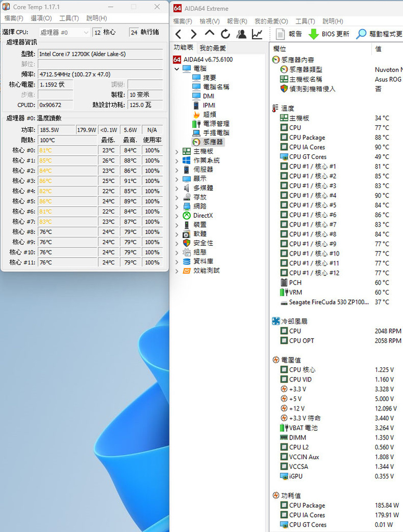Click the 型號 model field in Core Temp
Viewport: 403px width, 532px height.
tap(100, 54)
